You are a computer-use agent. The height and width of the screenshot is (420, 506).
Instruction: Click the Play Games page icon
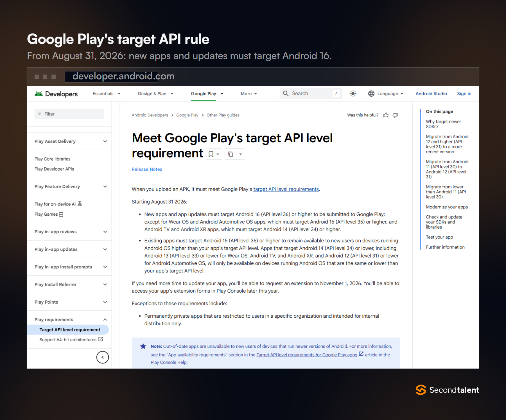pyautogui.click(x=61, y=214)
